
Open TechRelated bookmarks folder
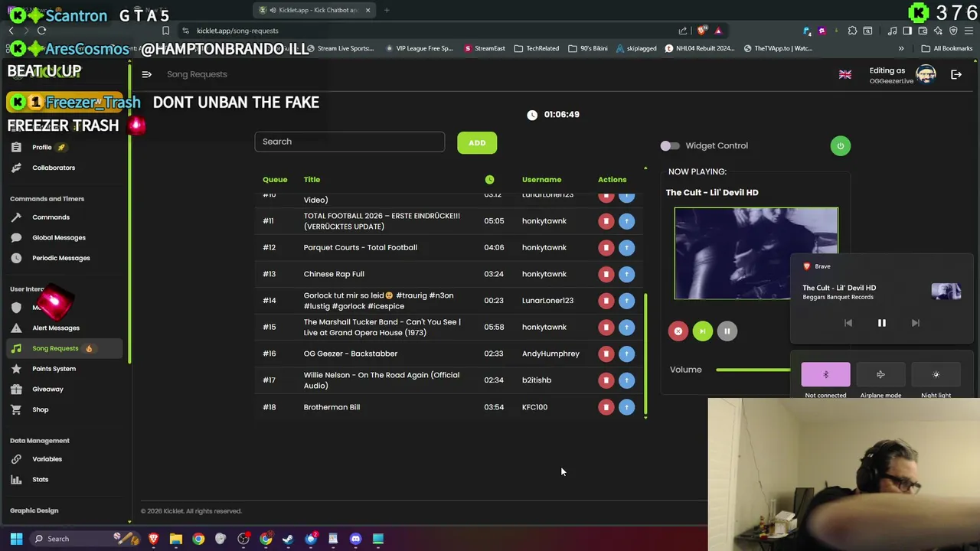pos(537,48)
